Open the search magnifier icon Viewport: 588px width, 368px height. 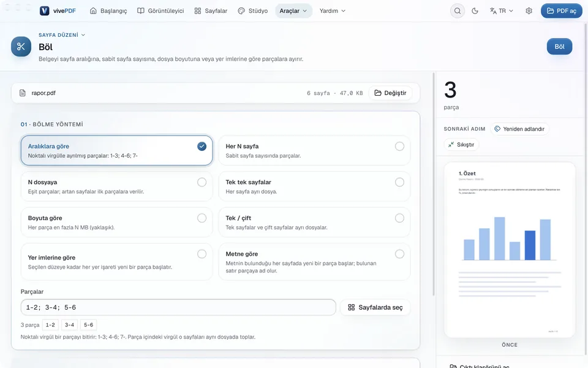458,11
